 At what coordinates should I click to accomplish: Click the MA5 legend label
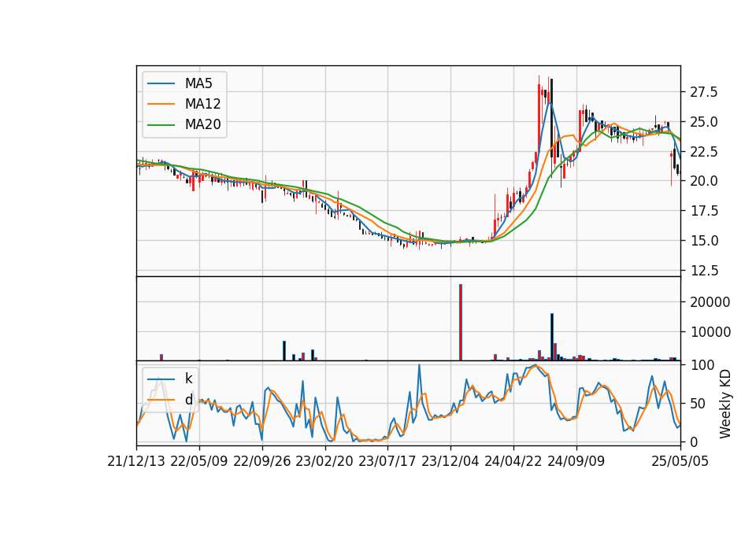(198, 83)
